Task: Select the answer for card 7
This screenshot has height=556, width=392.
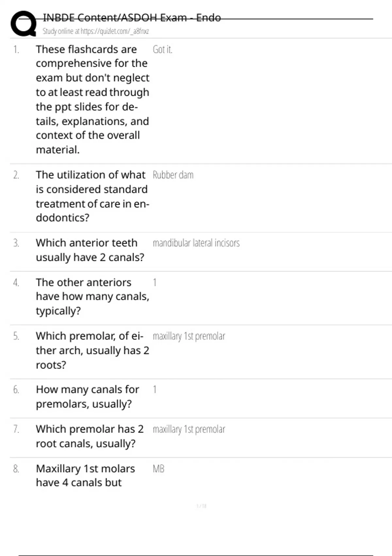Action: [x=189, y=429]
